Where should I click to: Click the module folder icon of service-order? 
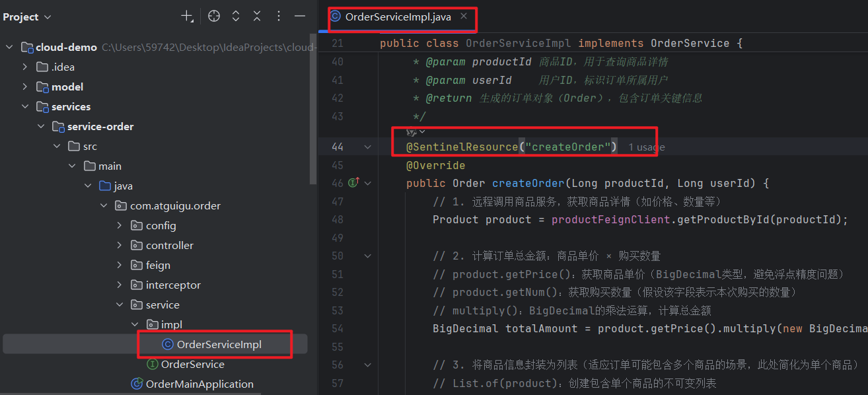pos(57,126)
